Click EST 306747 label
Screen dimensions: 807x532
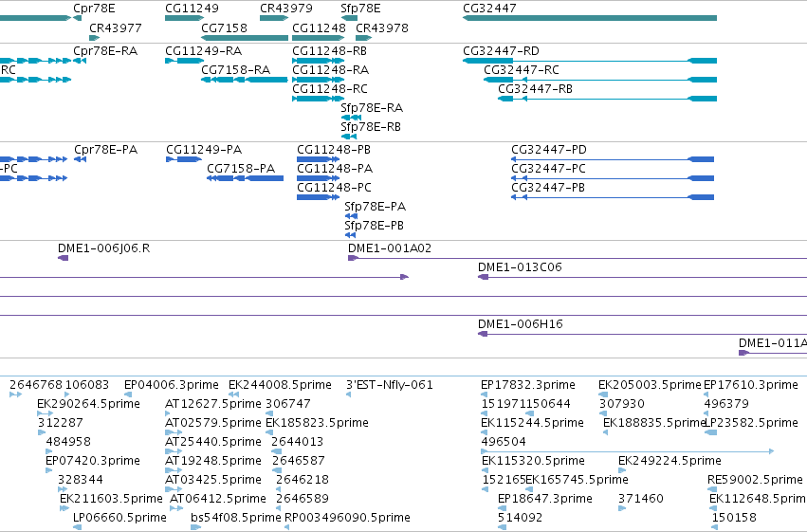click(287, 404)
